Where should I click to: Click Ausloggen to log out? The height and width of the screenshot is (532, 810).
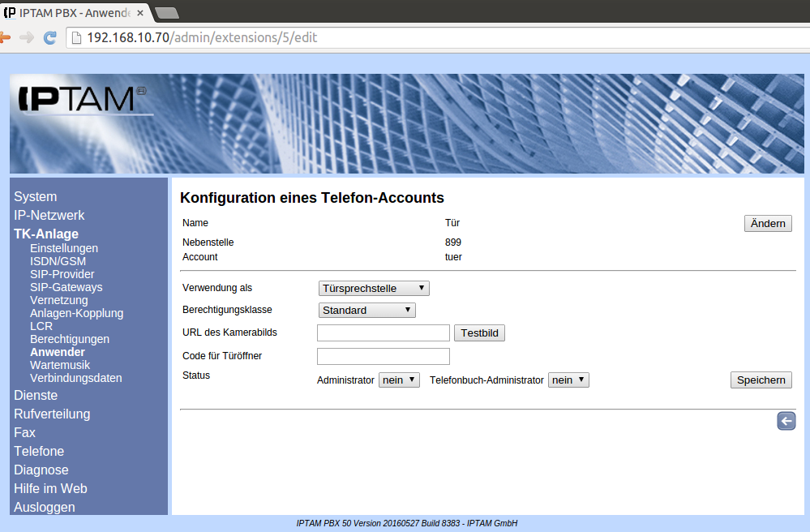point(45,507)
